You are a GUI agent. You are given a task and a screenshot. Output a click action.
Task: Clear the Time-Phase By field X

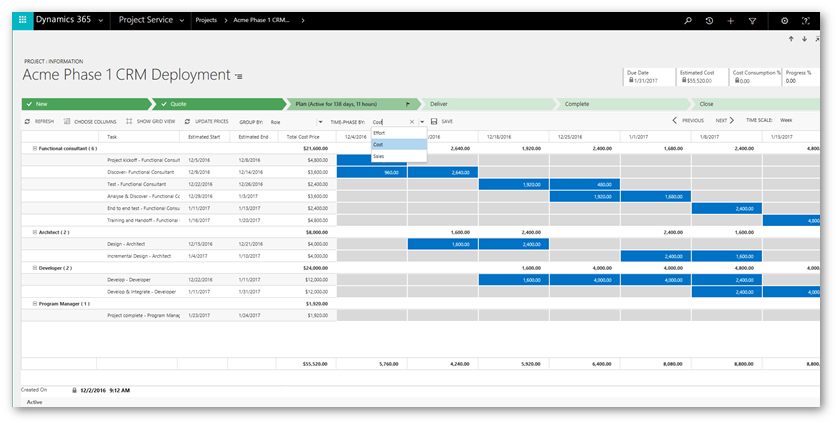412,122
